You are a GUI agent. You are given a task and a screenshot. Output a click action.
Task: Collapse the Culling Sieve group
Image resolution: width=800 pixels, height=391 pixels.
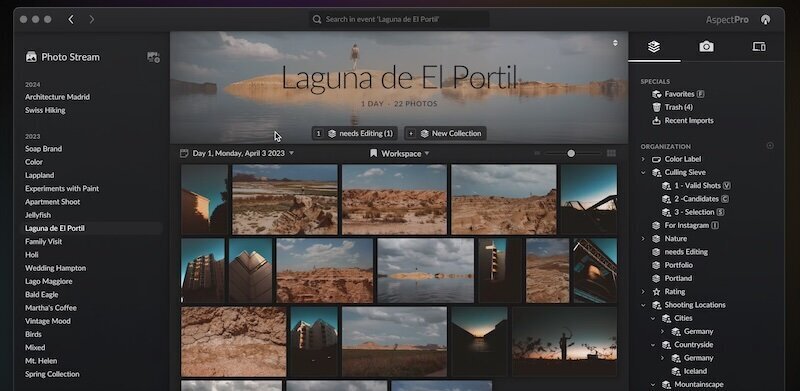pos(643,173)
